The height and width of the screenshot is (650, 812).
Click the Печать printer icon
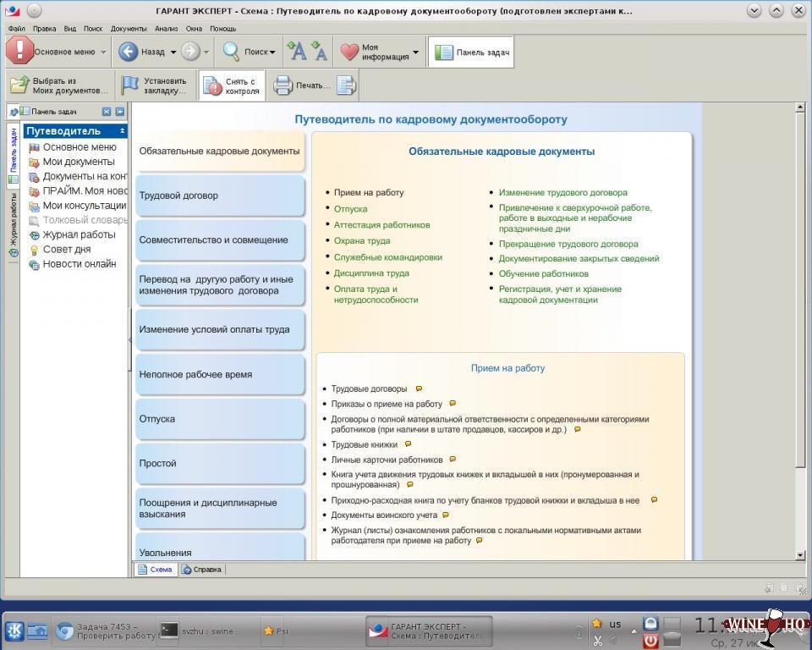(283, 85)
